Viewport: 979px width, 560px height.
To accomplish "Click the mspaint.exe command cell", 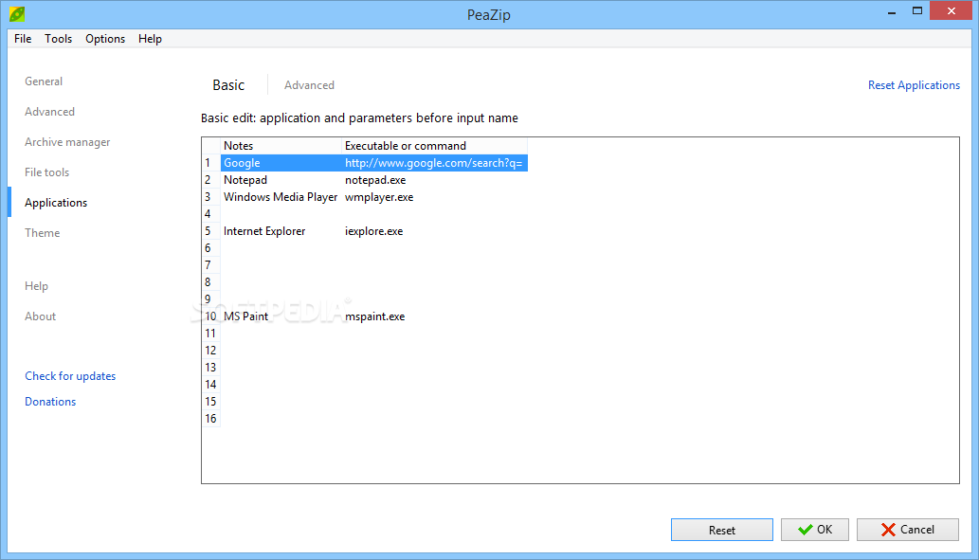I will [x=435, y=316].
